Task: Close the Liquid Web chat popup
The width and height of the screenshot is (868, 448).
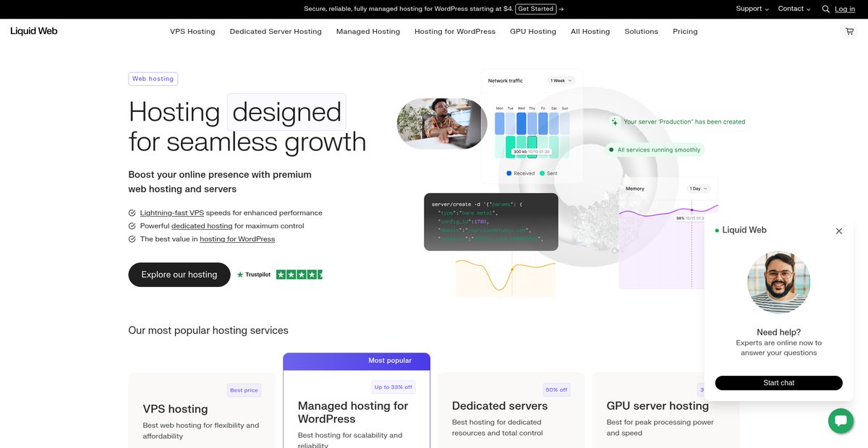Action: coord(839,231)
